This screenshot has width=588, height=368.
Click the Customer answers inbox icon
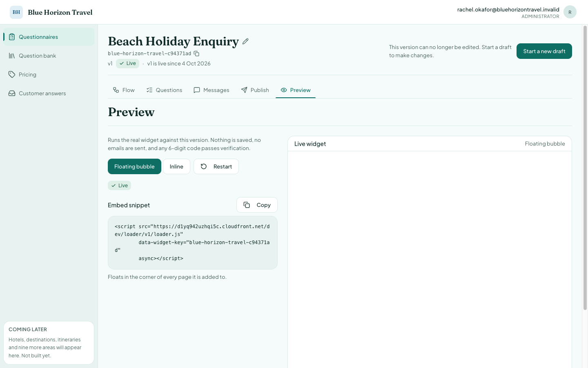(x=12, y=93)
